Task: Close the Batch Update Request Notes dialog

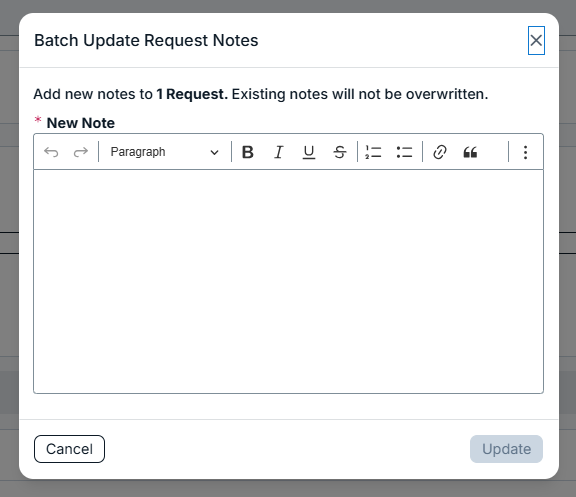Action: tap(536, 40)
